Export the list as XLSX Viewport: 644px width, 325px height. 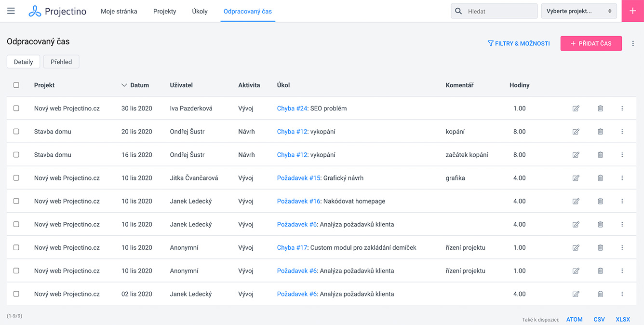click(623, 319)
